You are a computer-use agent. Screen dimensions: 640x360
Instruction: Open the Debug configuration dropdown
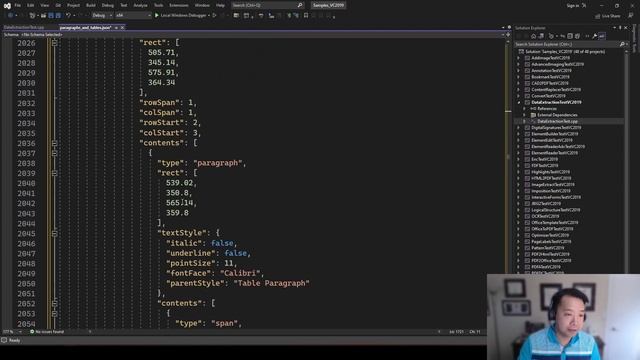click(102, 16)
